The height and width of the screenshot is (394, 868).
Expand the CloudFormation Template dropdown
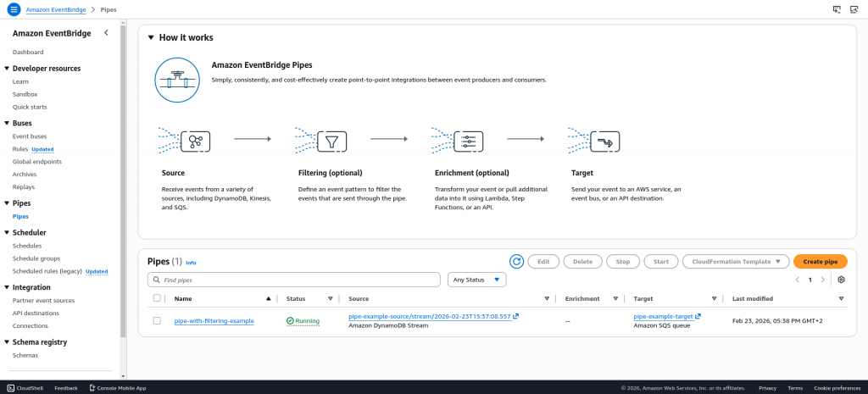tap(735, 262)
